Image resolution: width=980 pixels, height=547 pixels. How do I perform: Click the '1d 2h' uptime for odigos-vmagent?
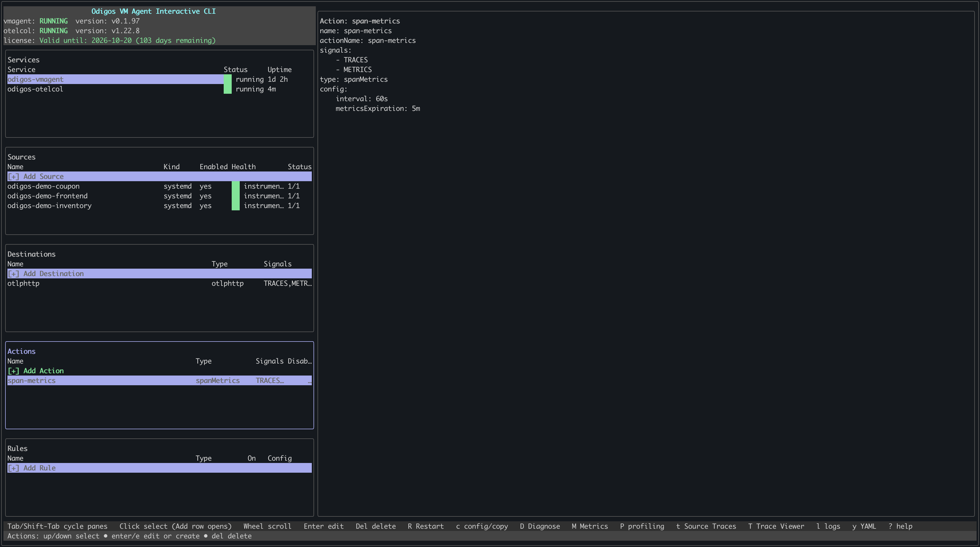pos(278,79)
